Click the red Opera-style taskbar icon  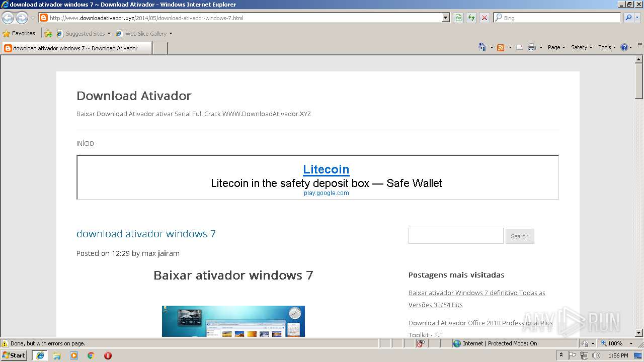tap(108, 355)
